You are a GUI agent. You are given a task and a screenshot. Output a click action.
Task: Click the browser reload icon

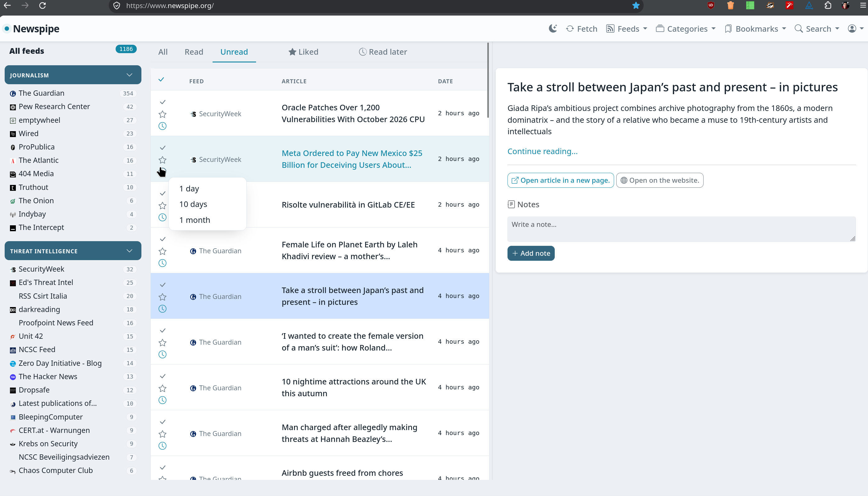[43, 6]
